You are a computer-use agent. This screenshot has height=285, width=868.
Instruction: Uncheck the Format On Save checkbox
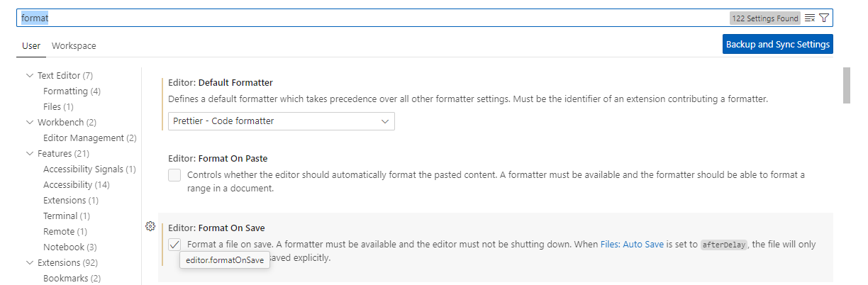(x=174, y=245)
